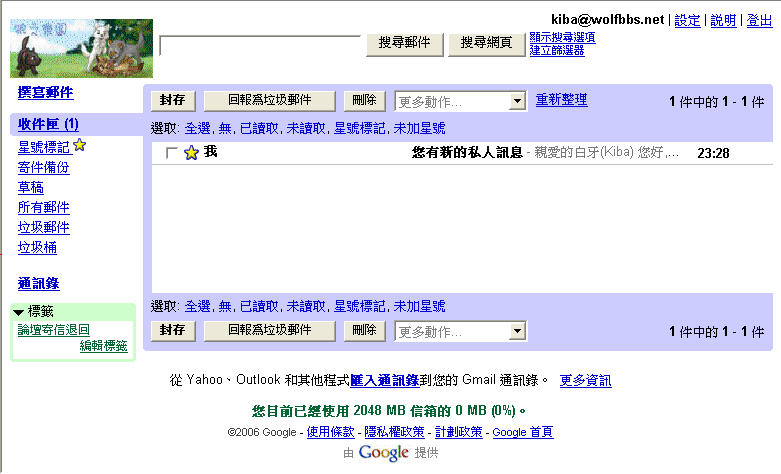This screenshot has width=781, height=474.
Task: Collapse the 標籤 panel with its triangle
Action: pos(18,313)
